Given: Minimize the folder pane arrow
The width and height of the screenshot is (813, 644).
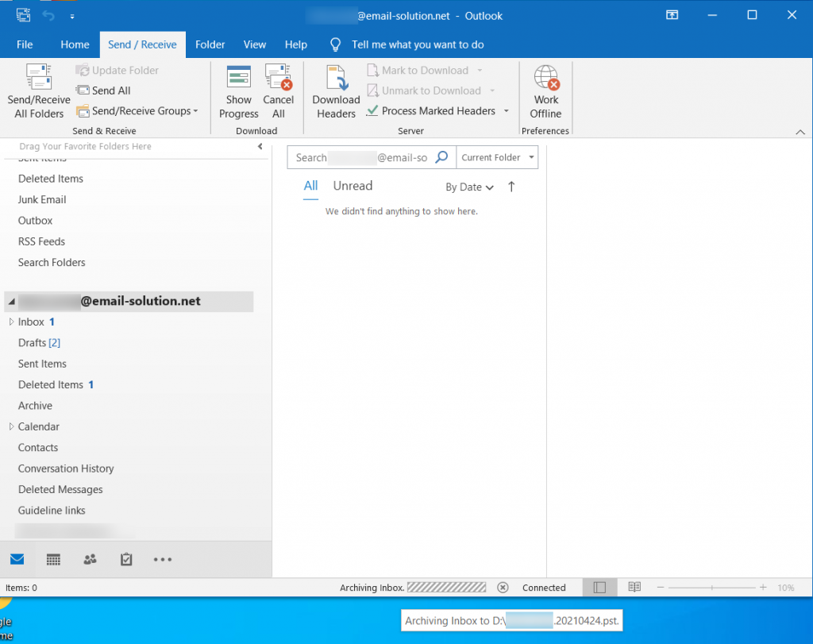Looking at the screenshot, I should [260, 146].
